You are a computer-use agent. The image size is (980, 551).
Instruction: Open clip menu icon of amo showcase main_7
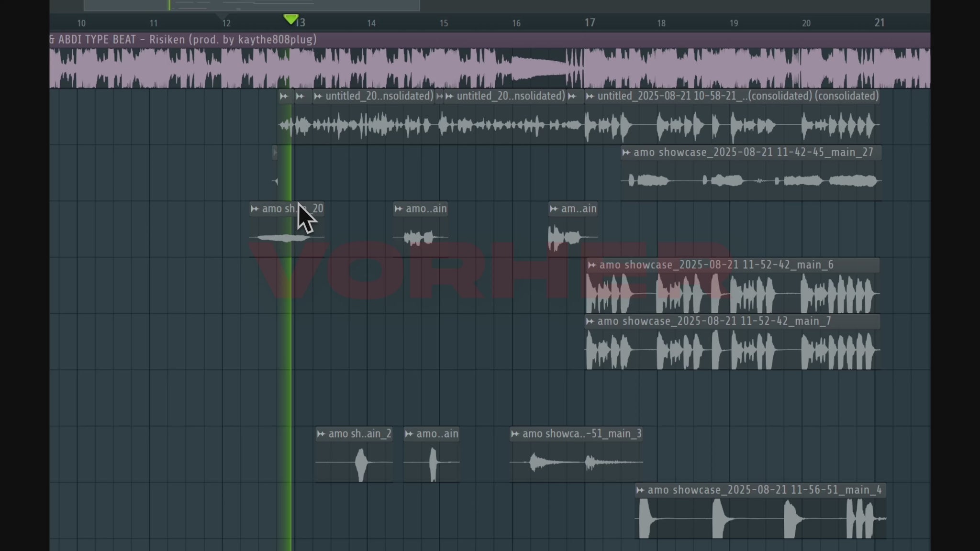[x=590, y=321]
